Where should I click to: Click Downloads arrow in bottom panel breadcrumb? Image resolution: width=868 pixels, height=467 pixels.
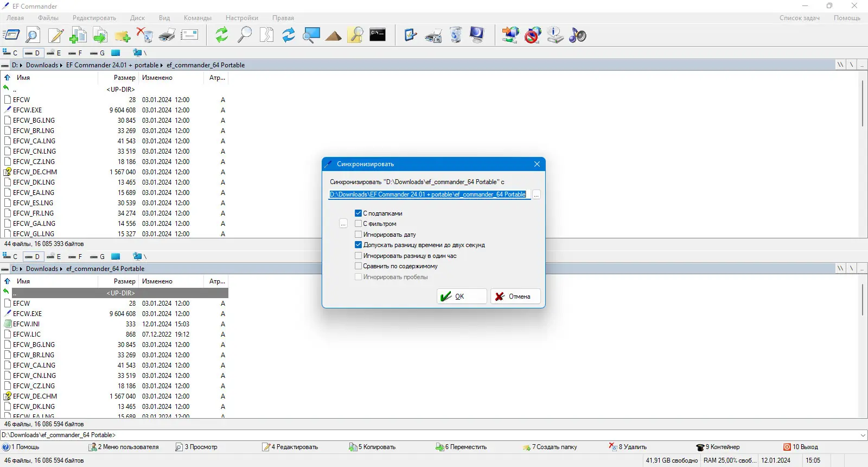click(61, 269)
